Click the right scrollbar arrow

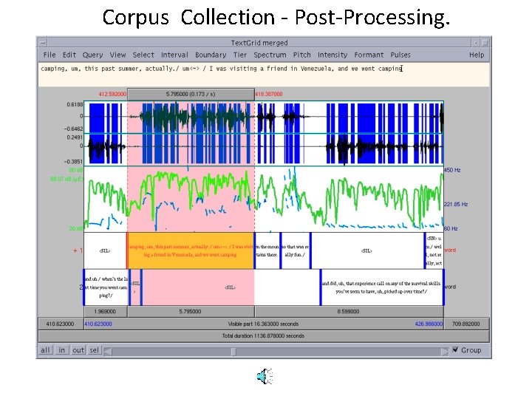point(444,352)
